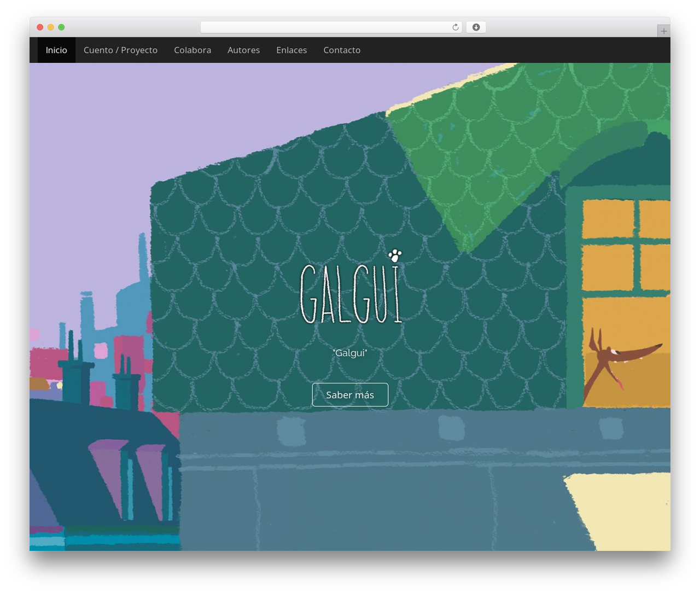Click the "Galgui" subtitle text
Viewport: 700px width, 593px height.
coord(350,353)
